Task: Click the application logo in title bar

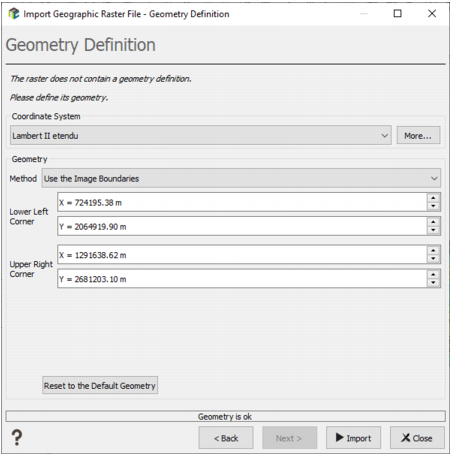Action: 14,14
